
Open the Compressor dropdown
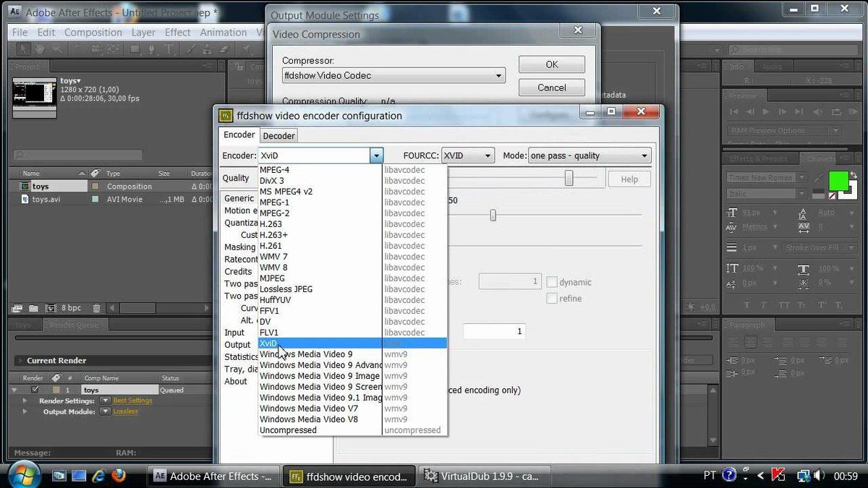coord(498,74)
